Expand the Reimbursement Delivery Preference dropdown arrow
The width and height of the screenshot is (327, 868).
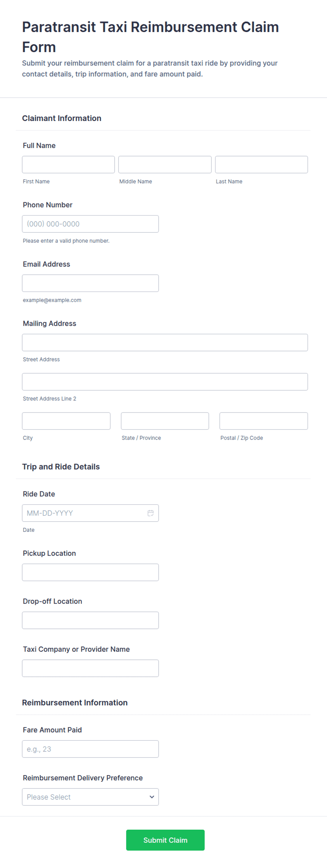pos(152,797)
